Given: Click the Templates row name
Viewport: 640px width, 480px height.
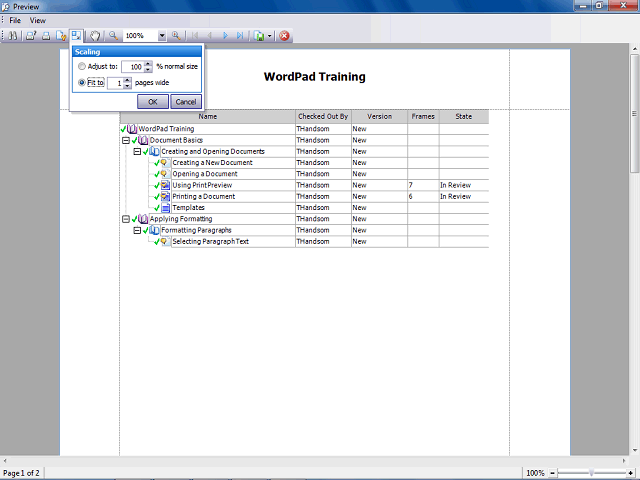Looking at the screenshot, I should point(188,208).
